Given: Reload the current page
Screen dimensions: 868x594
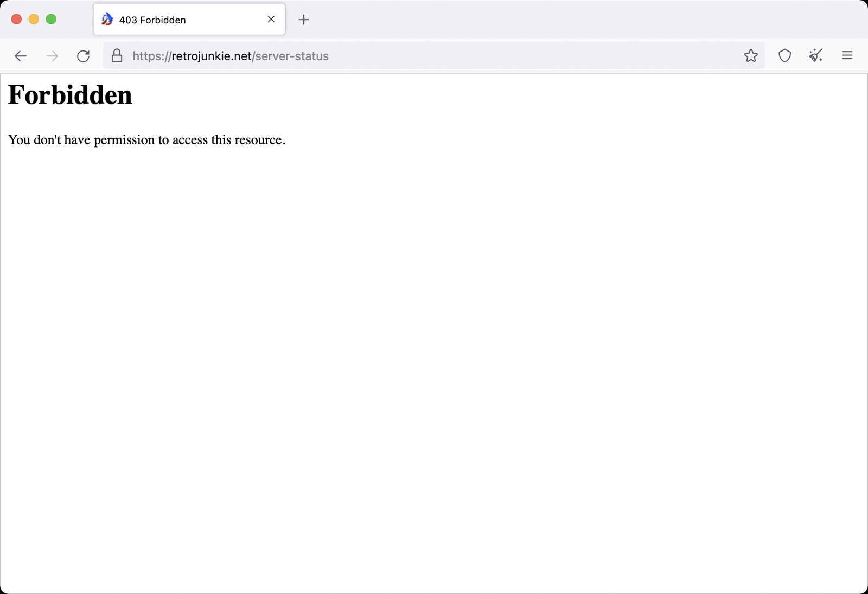Looking at the screenshot, I should point(83,56).
